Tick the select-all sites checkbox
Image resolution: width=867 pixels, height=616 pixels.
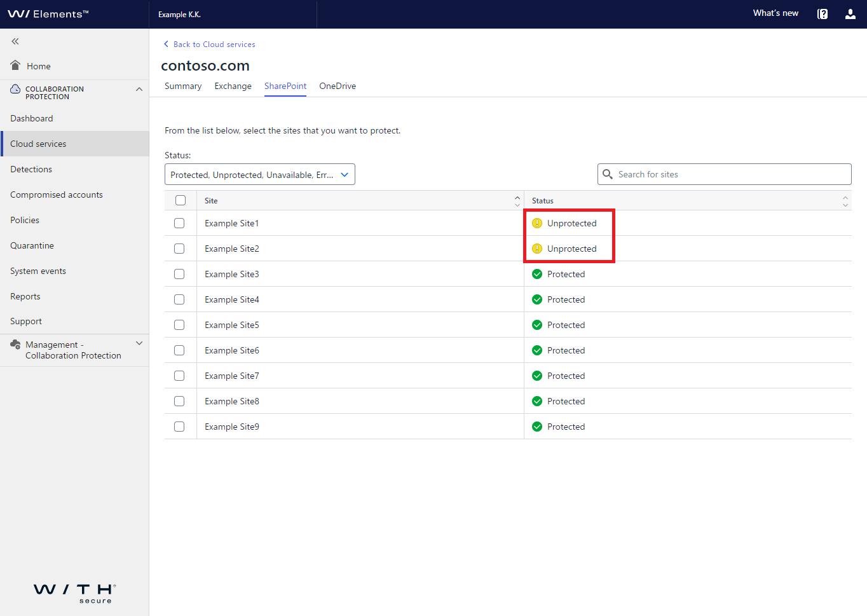[181, 200]
